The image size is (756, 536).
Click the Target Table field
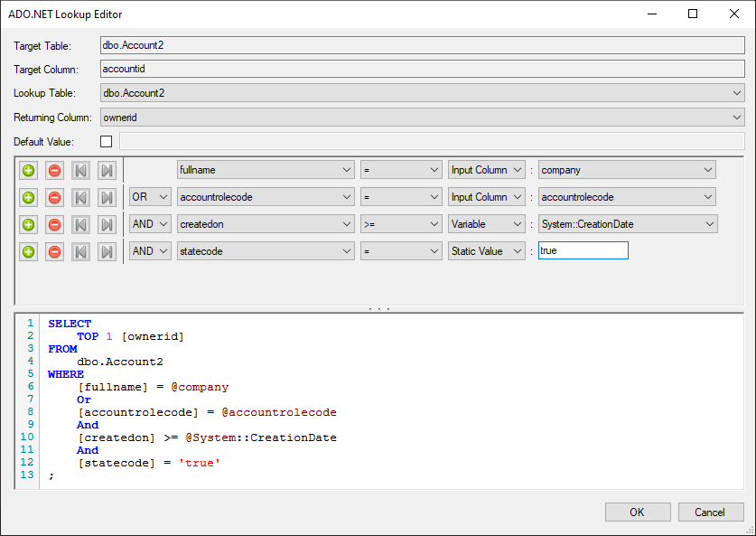pyautogui.click(x=423, y=45)
